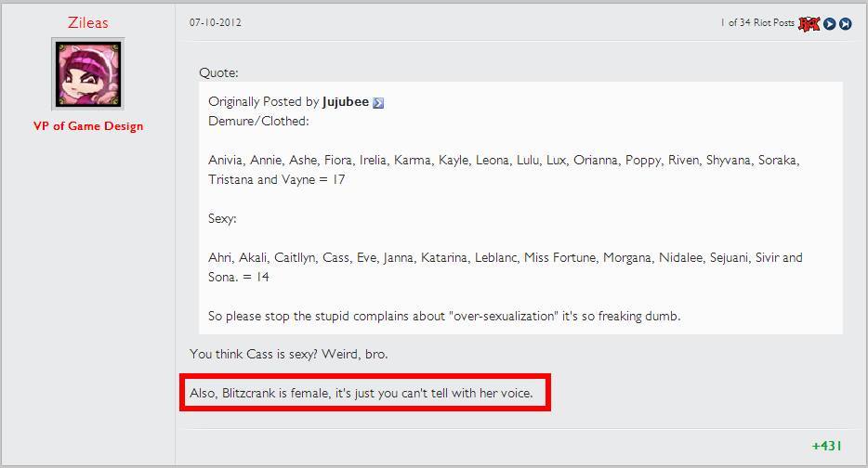This screenshot has width=868, height=468.
Task: Click 'Sexy:' heading in quote
Action: (222, 218)
